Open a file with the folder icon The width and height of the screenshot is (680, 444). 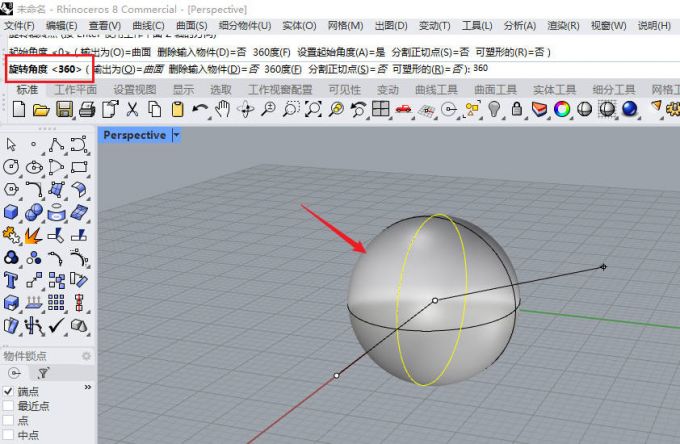click(x=41, y=109)
